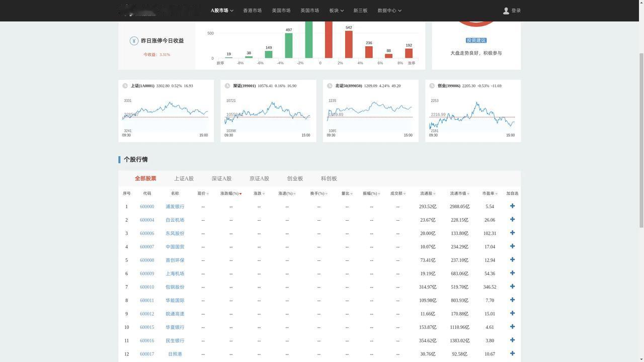
Task: Sort table by 涨速(%) column
Action: pyautogui.click(x=287, y=194)
